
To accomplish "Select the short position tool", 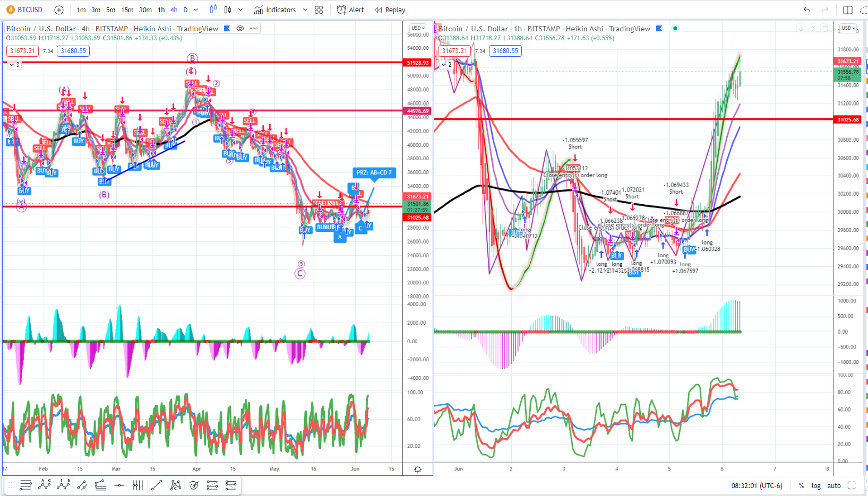I will click(231, 485).
